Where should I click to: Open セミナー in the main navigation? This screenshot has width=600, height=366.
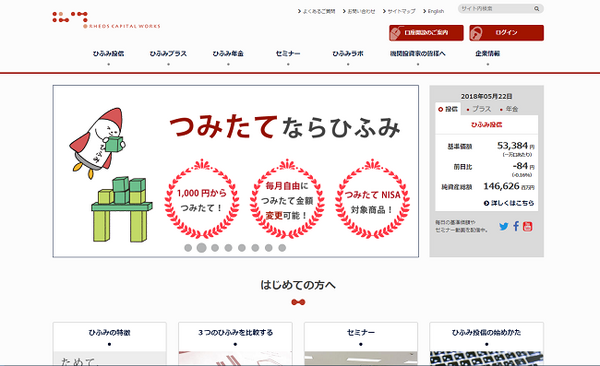(x=288, y=54)
